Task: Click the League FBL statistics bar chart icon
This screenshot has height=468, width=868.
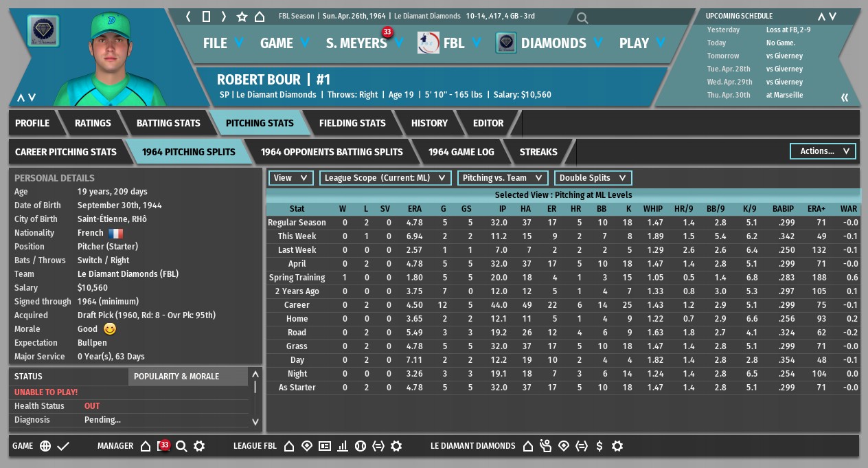Action: pyautogui.click(x=342, y=446)
